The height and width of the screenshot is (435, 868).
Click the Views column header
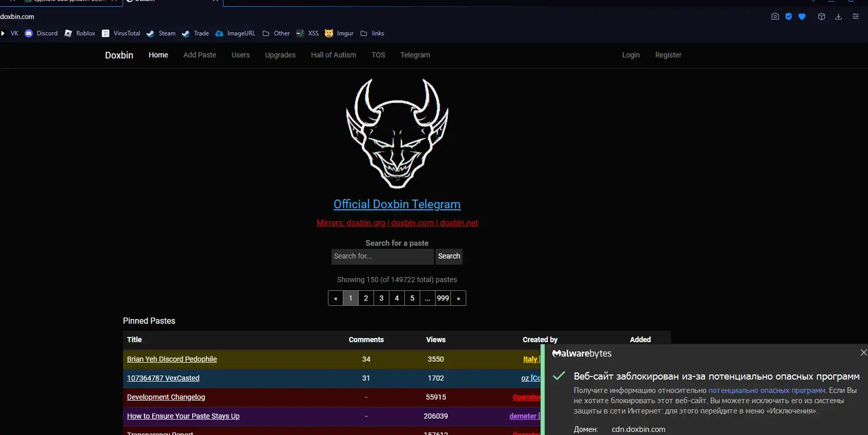point(436,340)
